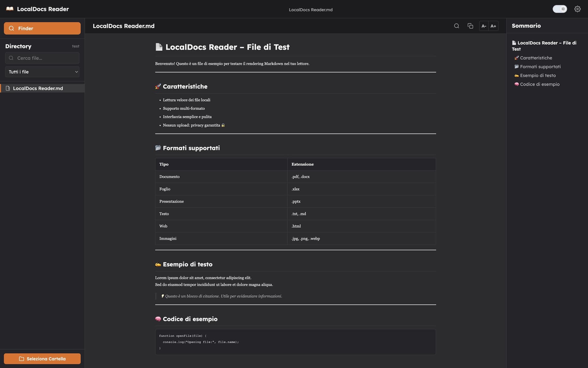The width and height of the screenshot is (588, 368).
Task: Click the folder icon next to Formati supportati heading
Action: pos(158,148)
